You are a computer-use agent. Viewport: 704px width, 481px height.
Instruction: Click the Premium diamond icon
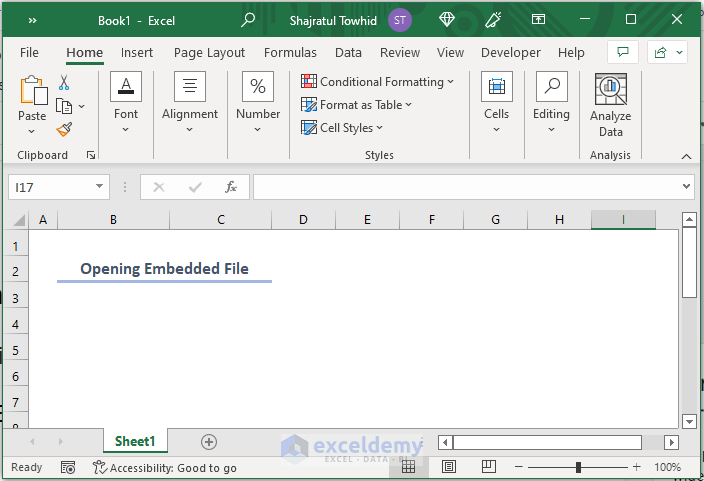pos(447,19)
